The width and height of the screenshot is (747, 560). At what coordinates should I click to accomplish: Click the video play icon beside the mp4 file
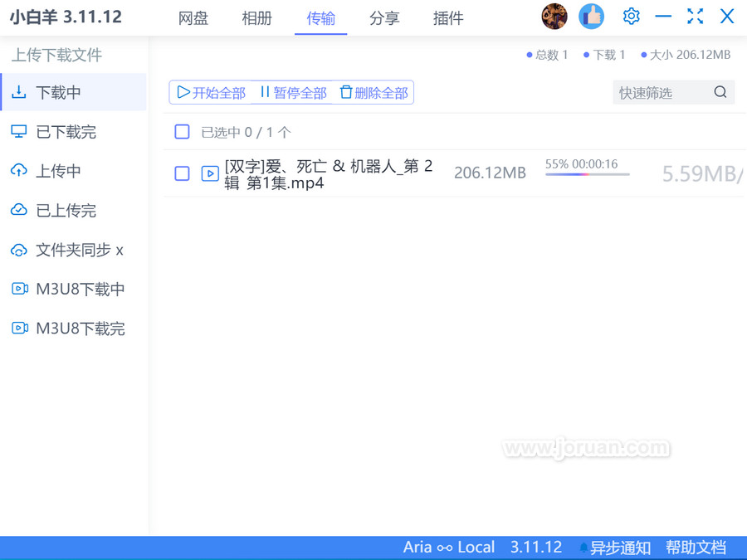click(x=210, y=173)
